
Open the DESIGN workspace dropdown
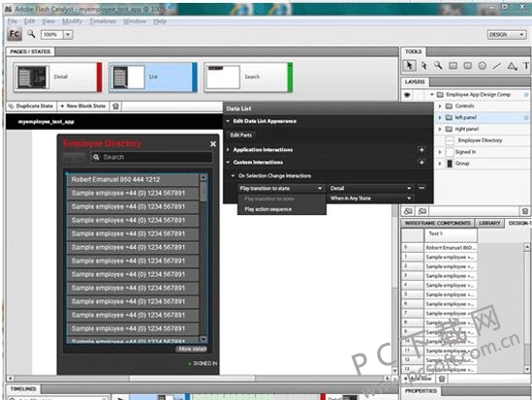[x=507, y=35]
